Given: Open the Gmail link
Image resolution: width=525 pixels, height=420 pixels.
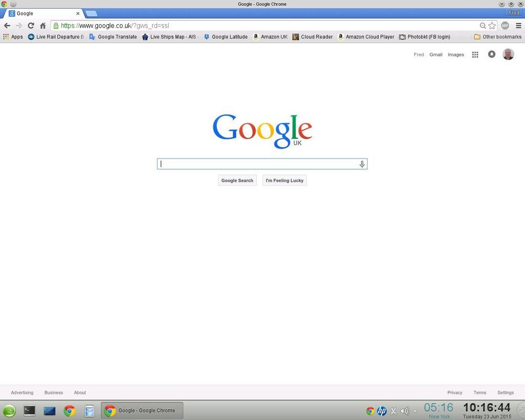Looking at the screenshot, I should pyautogui.click(x=436, y=54).
